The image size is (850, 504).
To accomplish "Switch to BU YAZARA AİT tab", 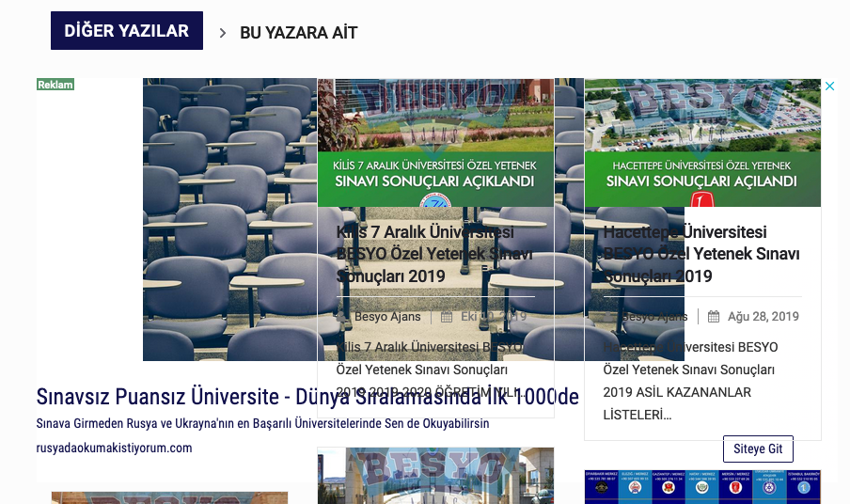I will coord(299,33).
